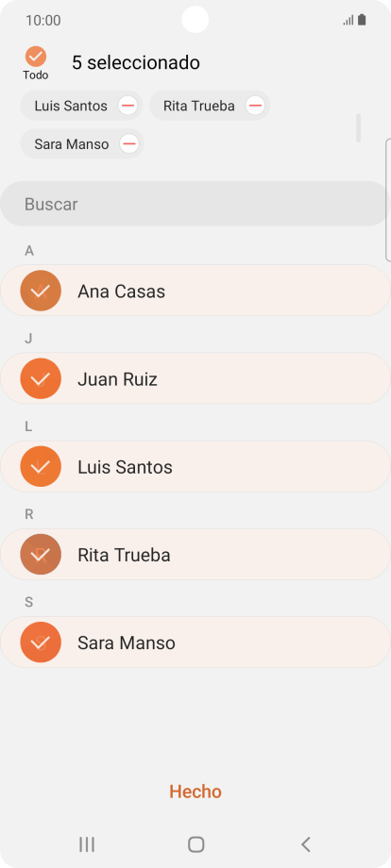Remove Luis Santos chip with minus icon
This screenshot has width=391, height=868.
[127, 106]
